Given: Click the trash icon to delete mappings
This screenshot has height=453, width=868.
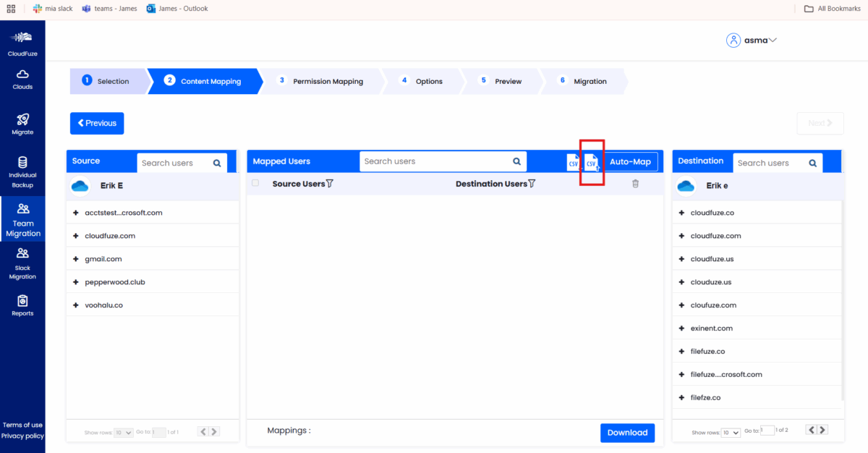Looking at the screenshot, I should pyautogui.click(x=635, y=184).
